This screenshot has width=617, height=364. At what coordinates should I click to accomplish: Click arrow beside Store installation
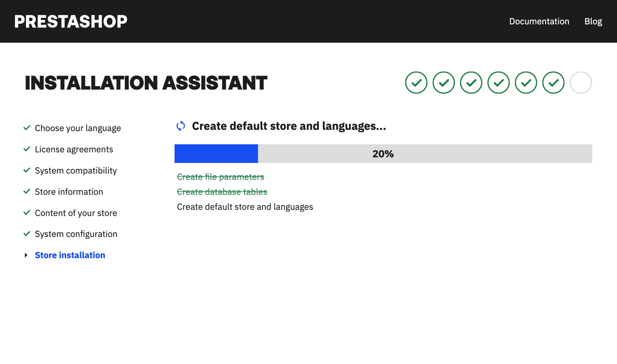[26, 255]
